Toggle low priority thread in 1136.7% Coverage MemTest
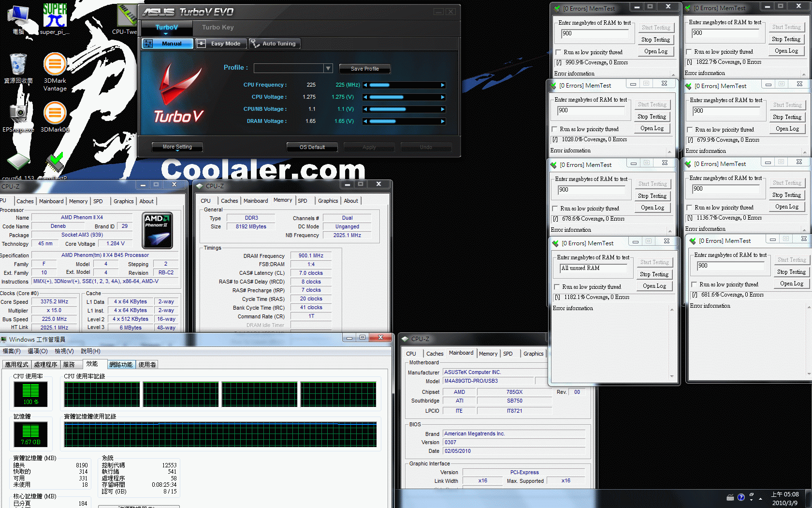Screen dimensions: 812x508 [x=689, y=208]
